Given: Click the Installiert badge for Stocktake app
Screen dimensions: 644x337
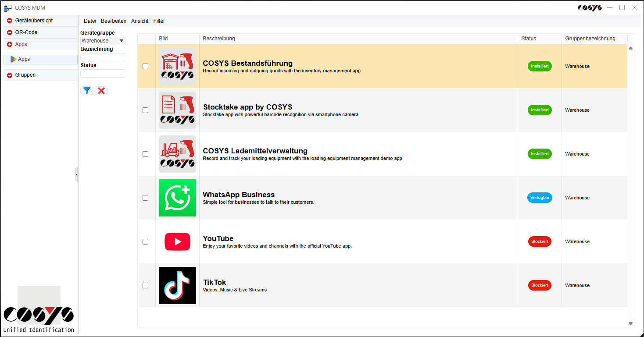Looking at the screenshot, I should [540, 110].
